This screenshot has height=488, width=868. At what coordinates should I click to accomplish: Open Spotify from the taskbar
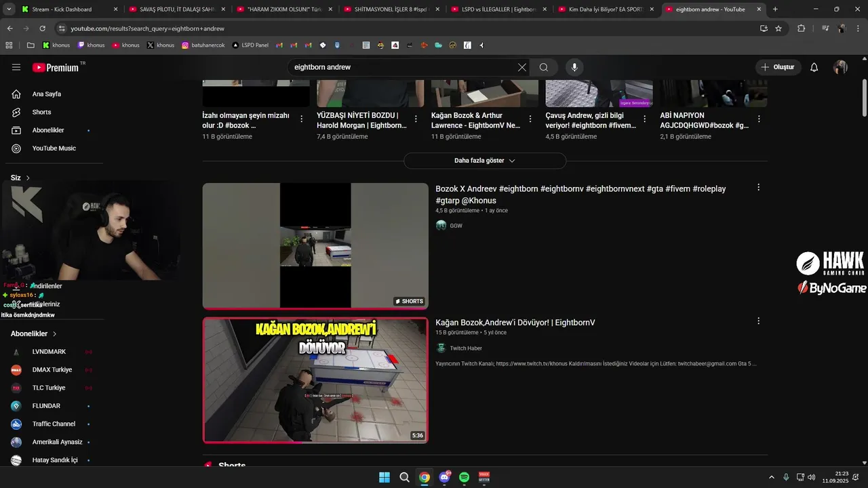coord(465,477)
